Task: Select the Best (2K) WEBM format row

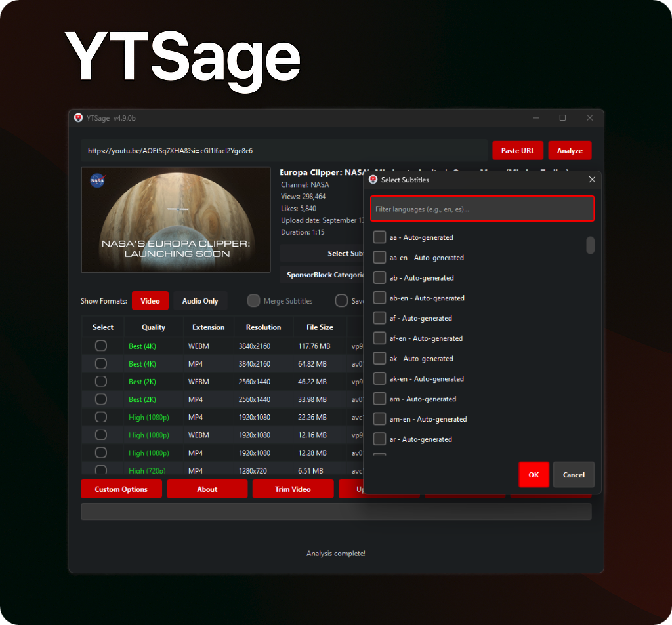Action: pyautogui.click(x=100, y=381)
